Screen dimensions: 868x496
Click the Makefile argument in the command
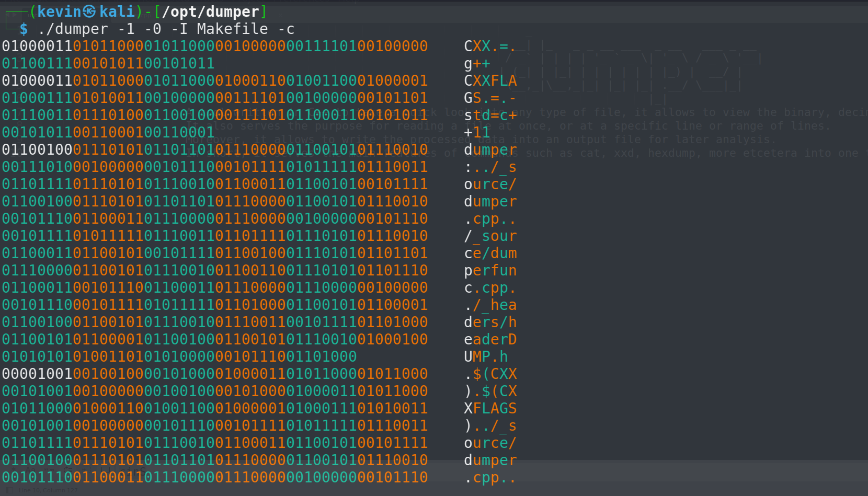(x=233, y=29)
